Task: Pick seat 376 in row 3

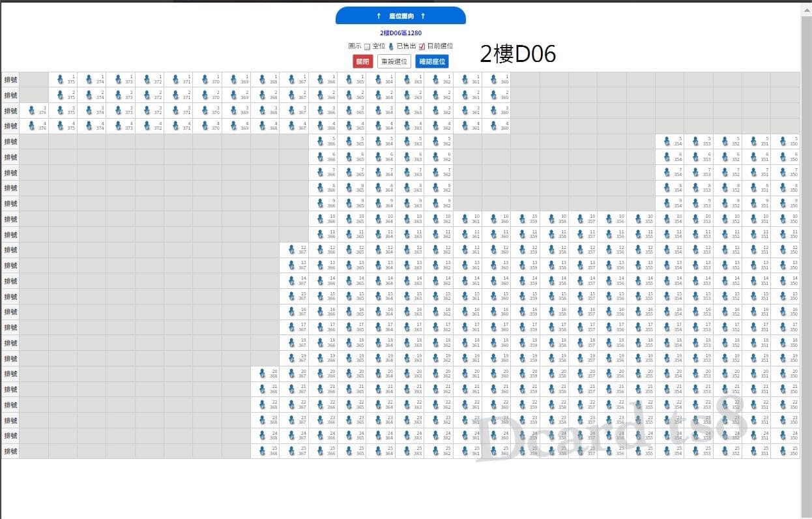Action: [x=34, y=111]
